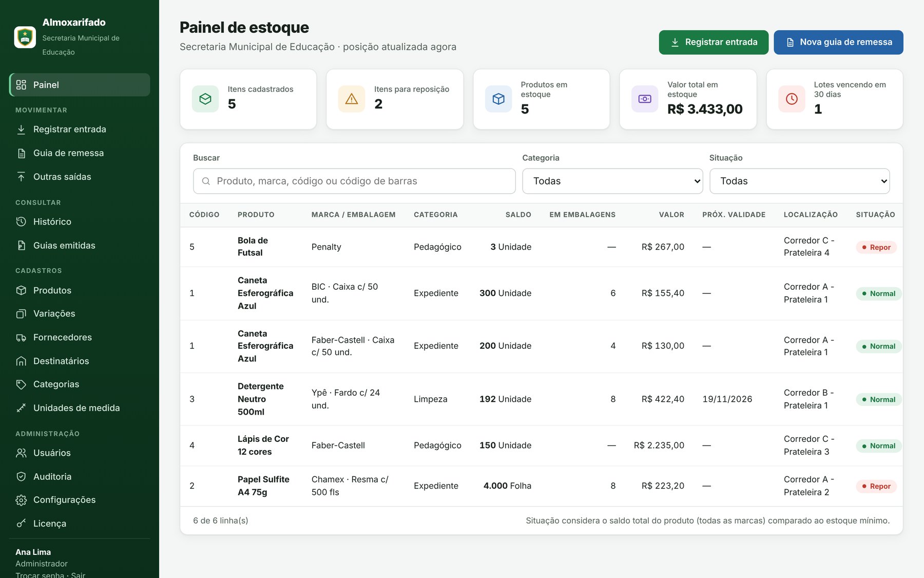Click the Sair link at bottom of sidebar
The image size is (924, 578).
pyautogui.click(x=78, y=574)
